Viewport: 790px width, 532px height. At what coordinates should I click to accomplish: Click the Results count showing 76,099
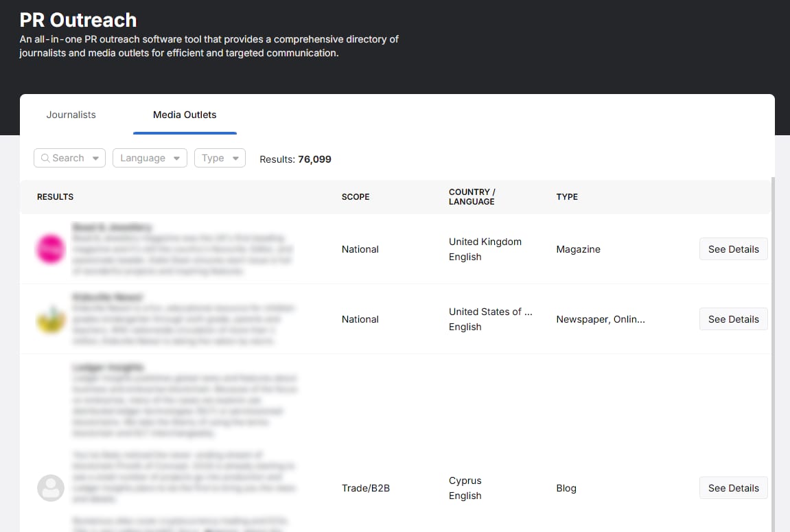[x=295, y=159]
